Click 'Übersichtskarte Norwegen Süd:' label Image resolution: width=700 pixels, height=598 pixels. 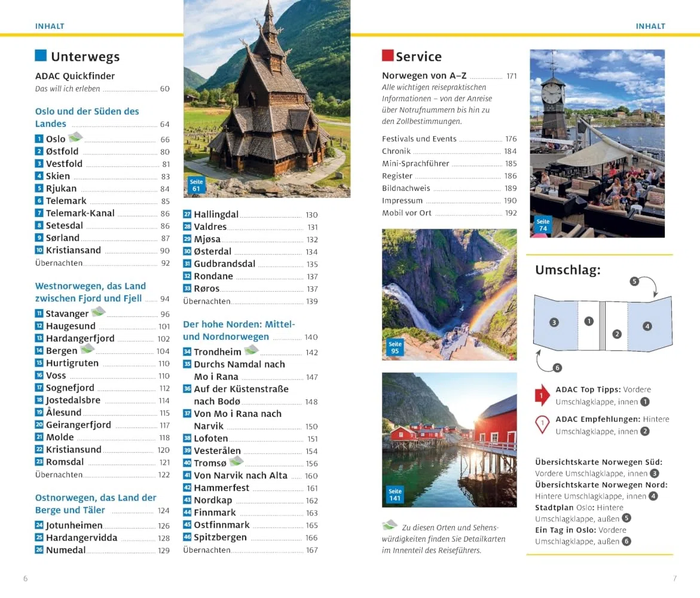[598, 462]
